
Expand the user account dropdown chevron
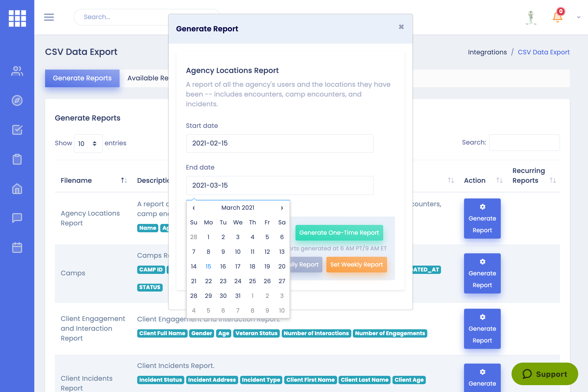coord(578,17)
